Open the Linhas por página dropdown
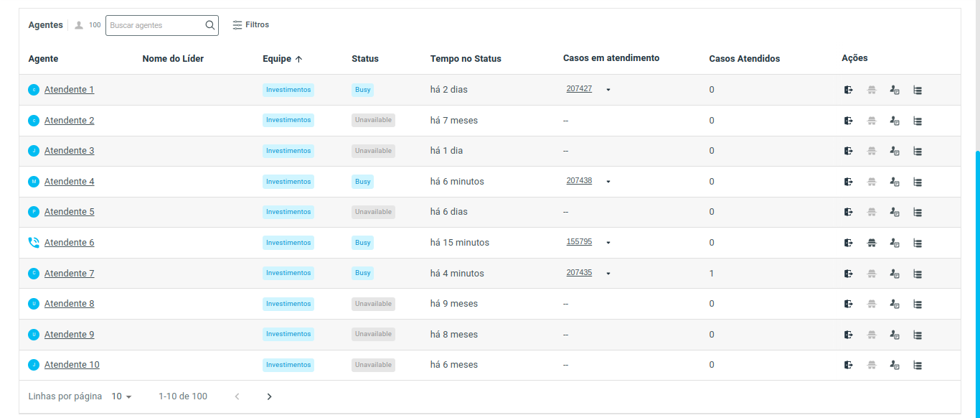The width and height of the screenshot is (980, 418). click(x=122, y=396)
